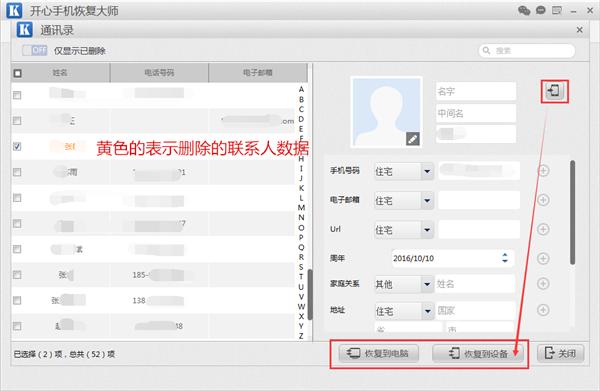The width and height of the screenshot is (600, 391).
Task: Sort by the 电话号码 column header
Action: [159, 73]
